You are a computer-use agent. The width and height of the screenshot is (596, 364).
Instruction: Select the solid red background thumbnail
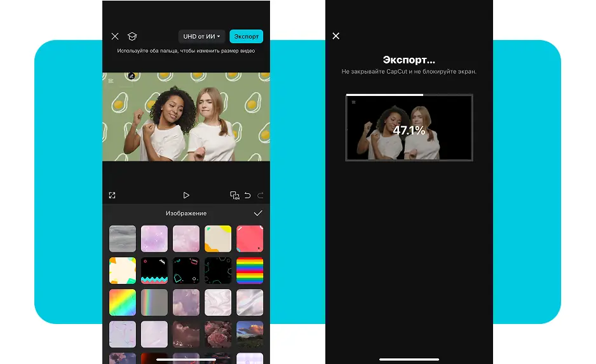[250, 239]
